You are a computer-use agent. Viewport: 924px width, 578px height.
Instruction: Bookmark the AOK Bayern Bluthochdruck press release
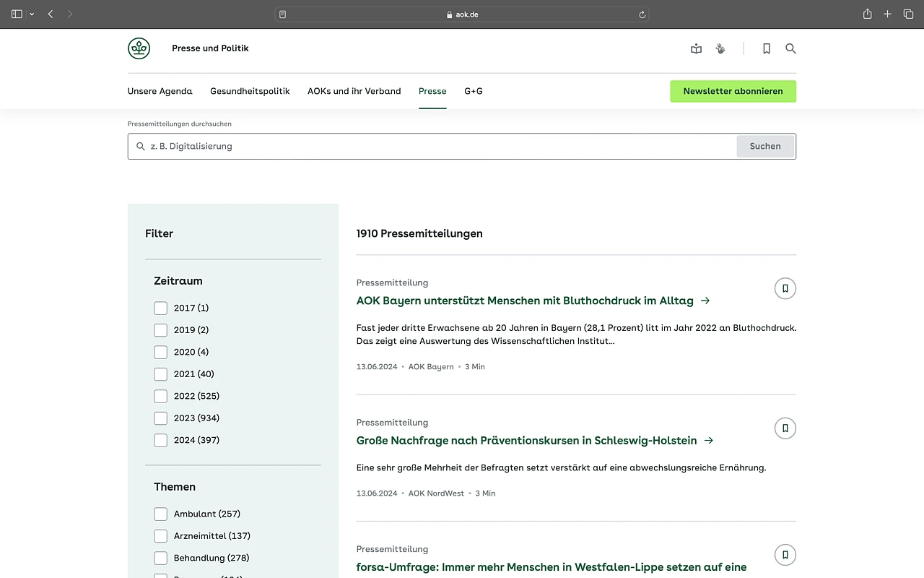[x=785, y=288]
